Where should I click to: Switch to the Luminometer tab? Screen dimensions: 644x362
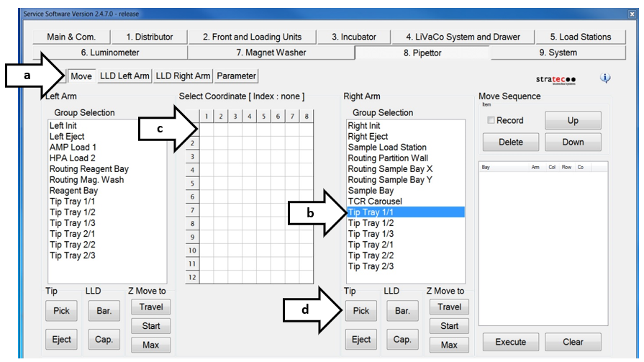tap(110, 53)
